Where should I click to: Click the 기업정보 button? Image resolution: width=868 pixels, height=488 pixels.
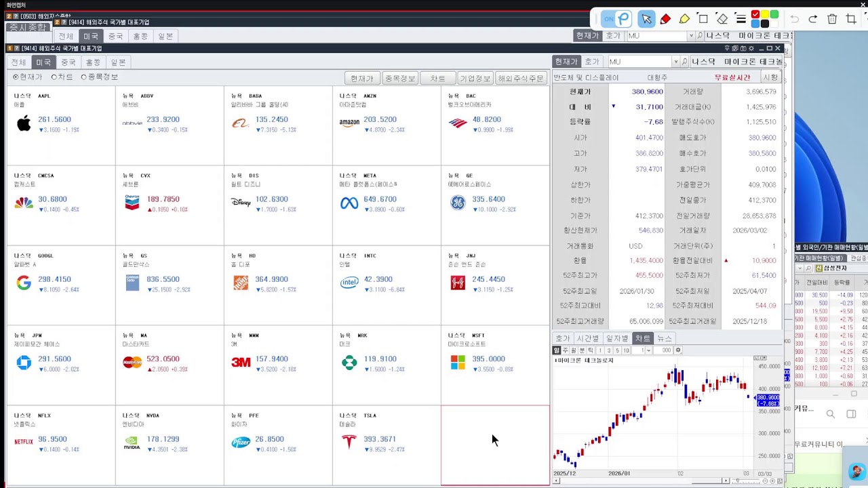475,79
